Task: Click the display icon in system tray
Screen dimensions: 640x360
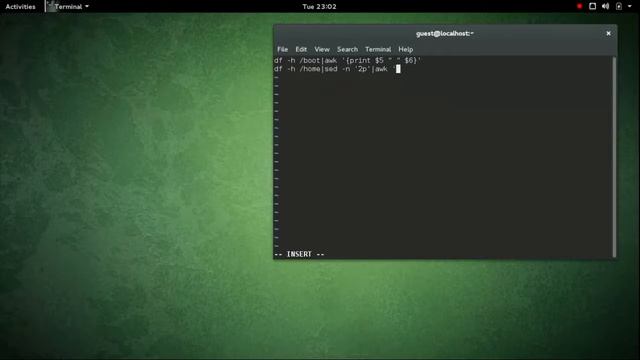Action: (592, 7)
